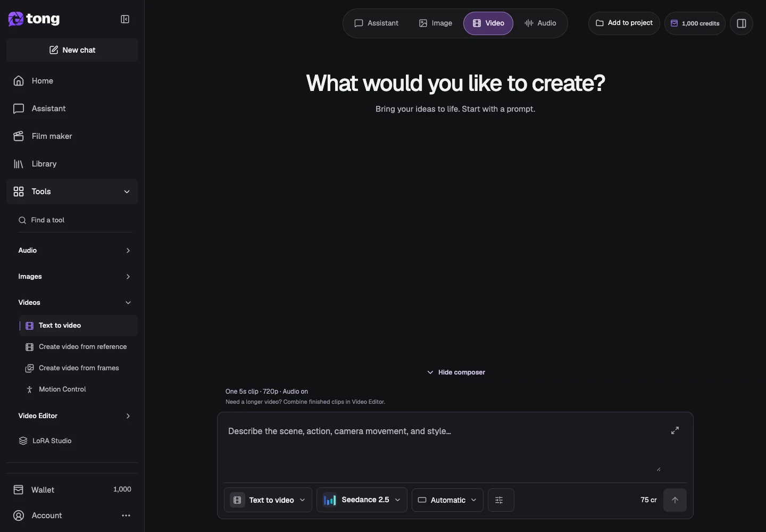
Task: Collapse the left sidebar panel icon
Action: point(125,19)
